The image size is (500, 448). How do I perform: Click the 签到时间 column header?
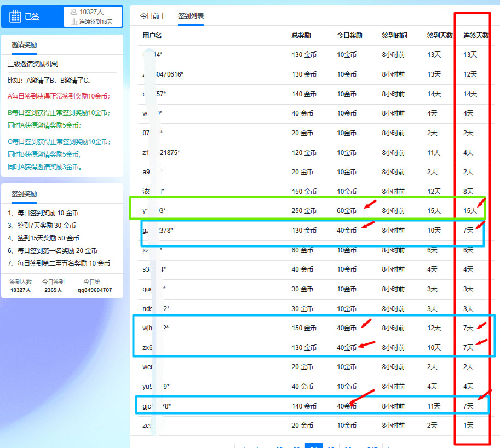click(394, 35)
